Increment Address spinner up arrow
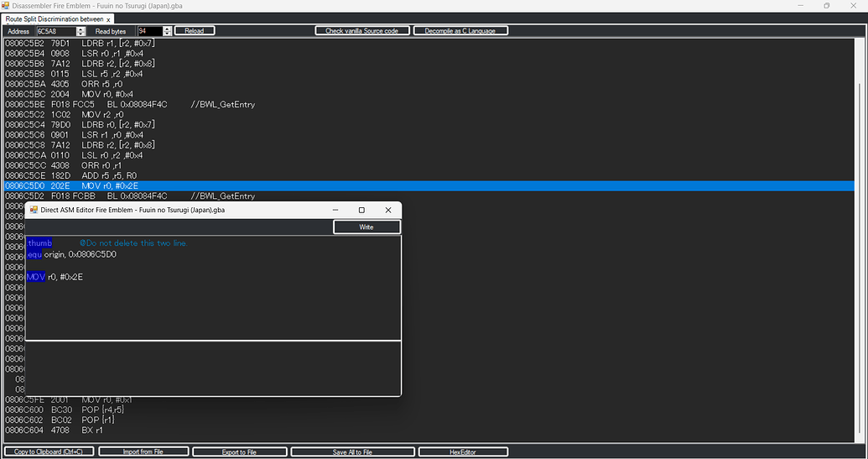Viewport: 868px width, 459px height. pos(81,29)
